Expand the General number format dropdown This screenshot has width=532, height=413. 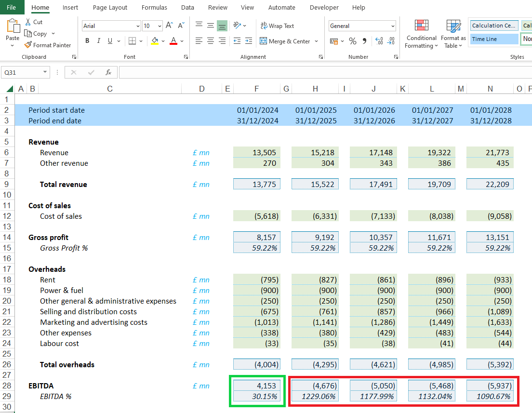point(393,26)
